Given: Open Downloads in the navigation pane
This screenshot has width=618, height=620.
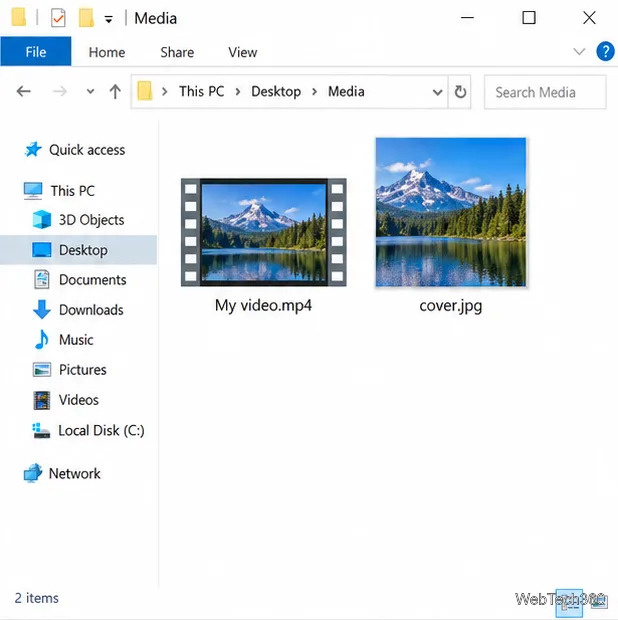Looking at the screenshot, I should (x=91, y=310).
